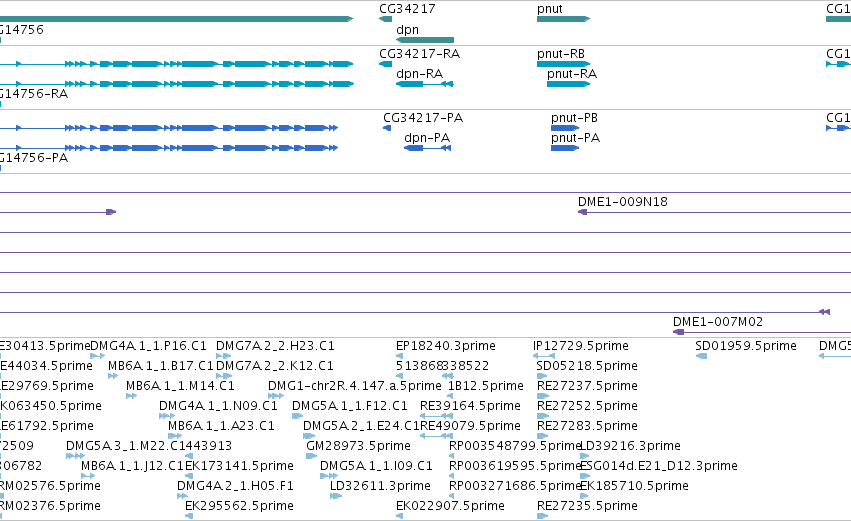Select the RP003271686.5prime label
This screenshot has width=851, height=521.
[515, 486]
